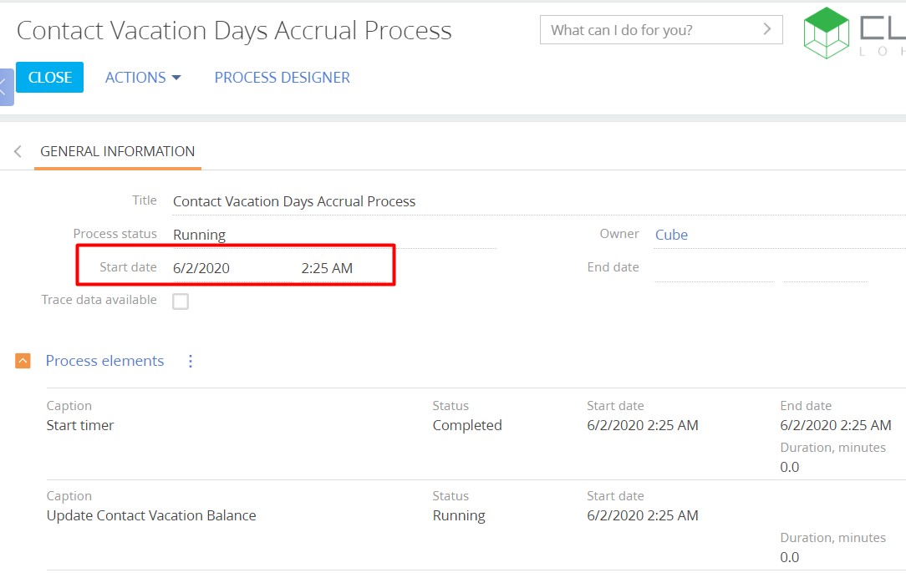Toggle the Trace data available checkbox
Image resolution: width=906 pixels, height=588 pixels.
pyautogui.click(x=181, y=301)
